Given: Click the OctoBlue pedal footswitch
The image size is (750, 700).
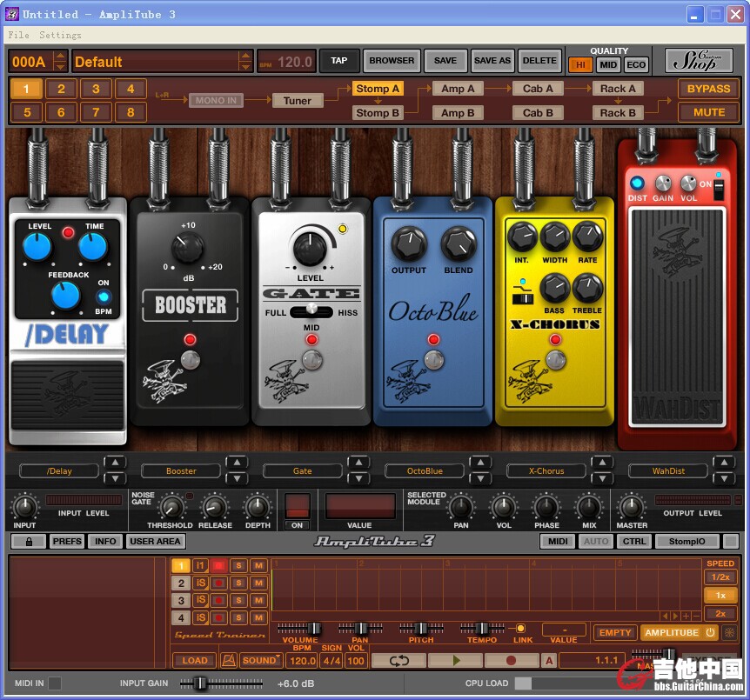Looking at the screenshot, I should [x=434, y=360].
